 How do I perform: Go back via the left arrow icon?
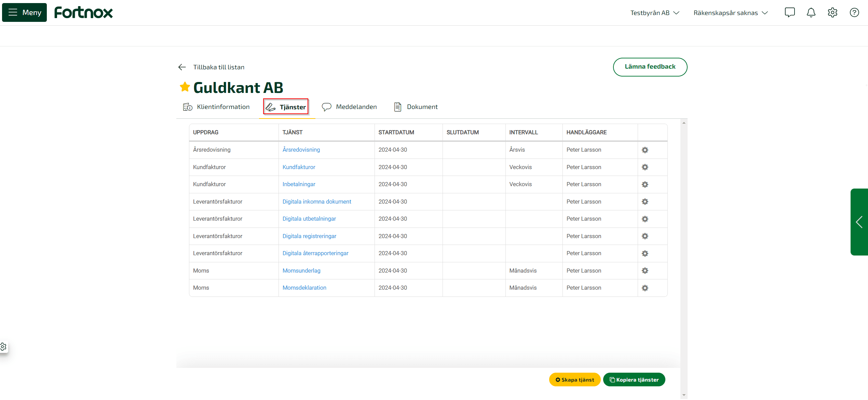182,67
